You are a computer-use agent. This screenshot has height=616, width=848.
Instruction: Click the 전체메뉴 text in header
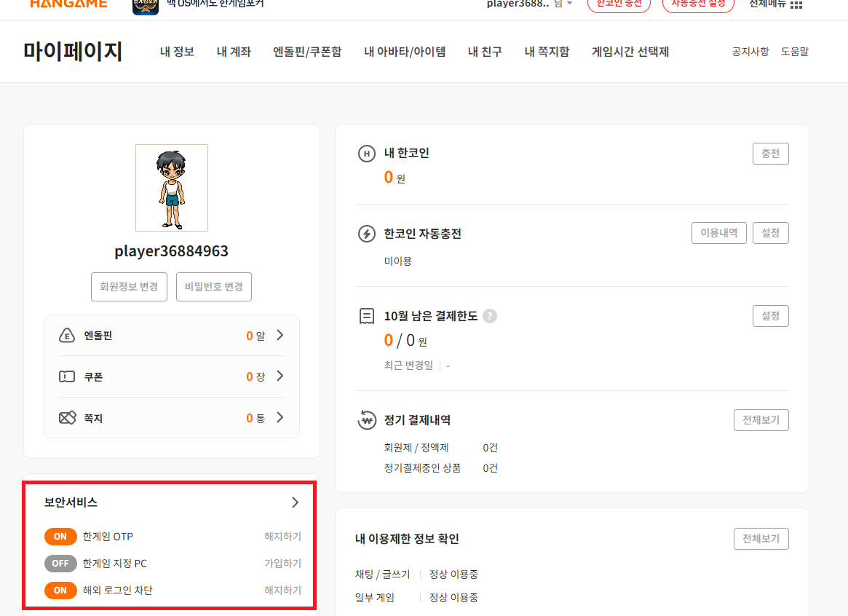767,4
